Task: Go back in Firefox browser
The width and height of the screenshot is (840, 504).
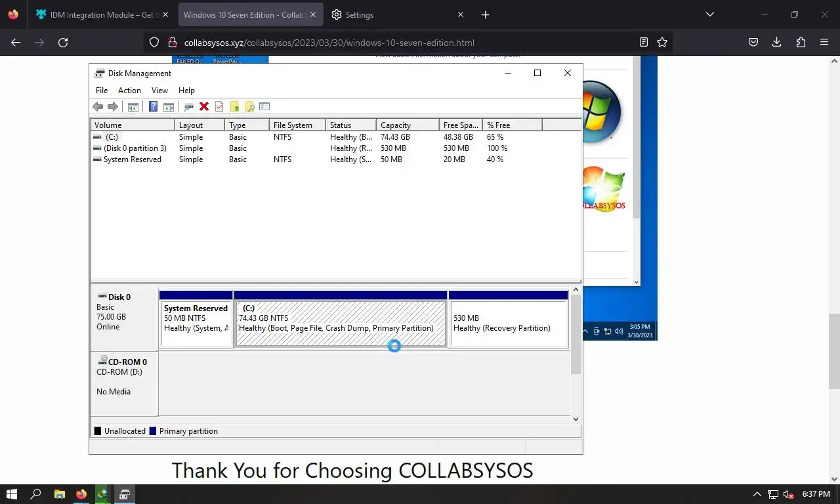Action: click(16, 43)
